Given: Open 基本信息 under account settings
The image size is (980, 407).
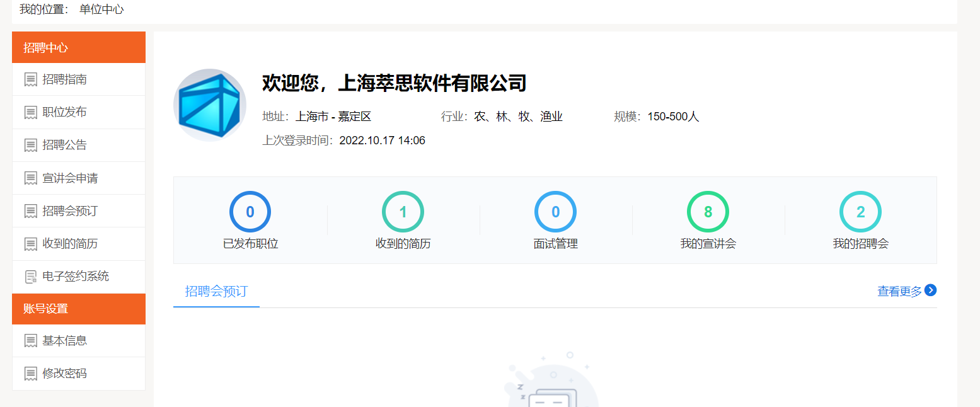Looking at the screenshot, I should (64, 341).
